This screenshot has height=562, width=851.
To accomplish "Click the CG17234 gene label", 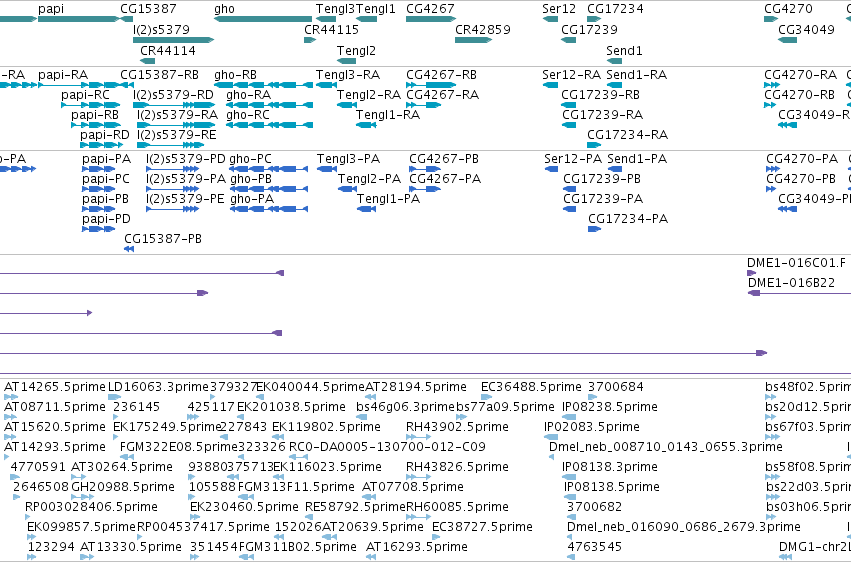I will tap(615, 9).
